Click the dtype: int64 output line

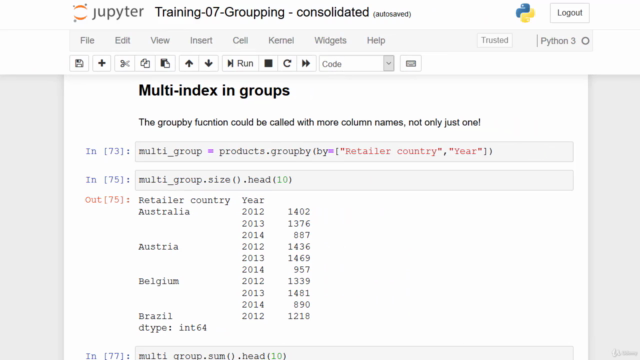point(173,328)
